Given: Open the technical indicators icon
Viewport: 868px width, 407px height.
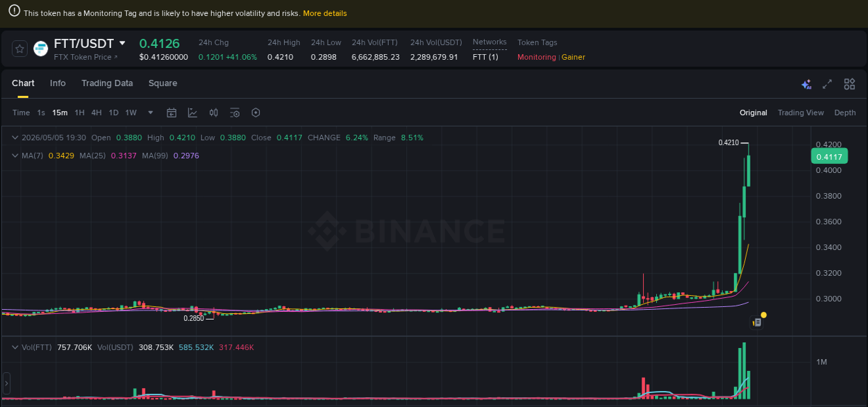Looking at the screenshot, I should [x=192, y=113].
